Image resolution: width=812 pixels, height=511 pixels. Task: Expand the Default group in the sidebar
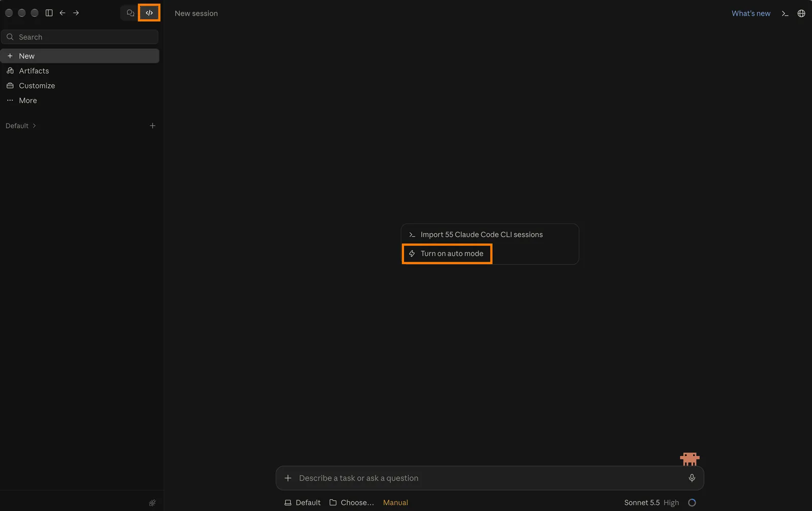pos(21,126)
